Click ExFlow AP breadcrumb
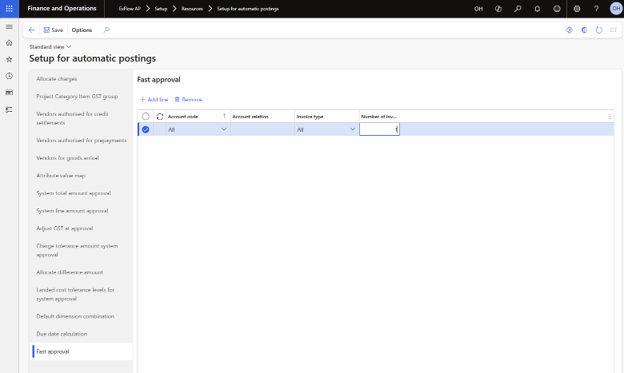 pyautogui.click(x=130, y=9)
